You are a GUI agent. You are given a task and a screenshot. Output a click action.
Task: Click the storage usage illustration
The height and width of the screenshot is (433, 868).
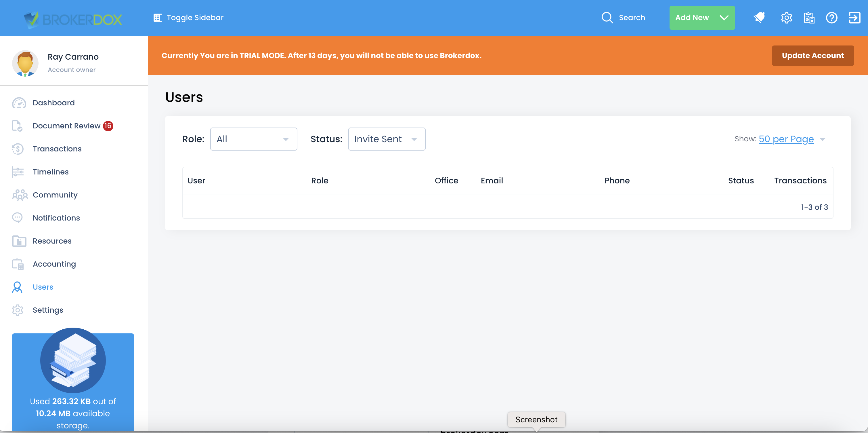73,360
